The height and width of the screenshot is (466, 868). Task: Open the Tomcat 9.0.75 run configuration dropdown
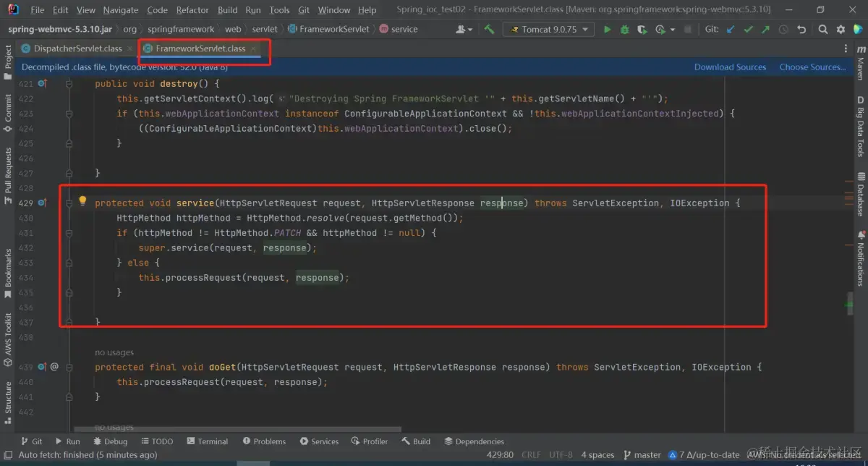(549, 29)
